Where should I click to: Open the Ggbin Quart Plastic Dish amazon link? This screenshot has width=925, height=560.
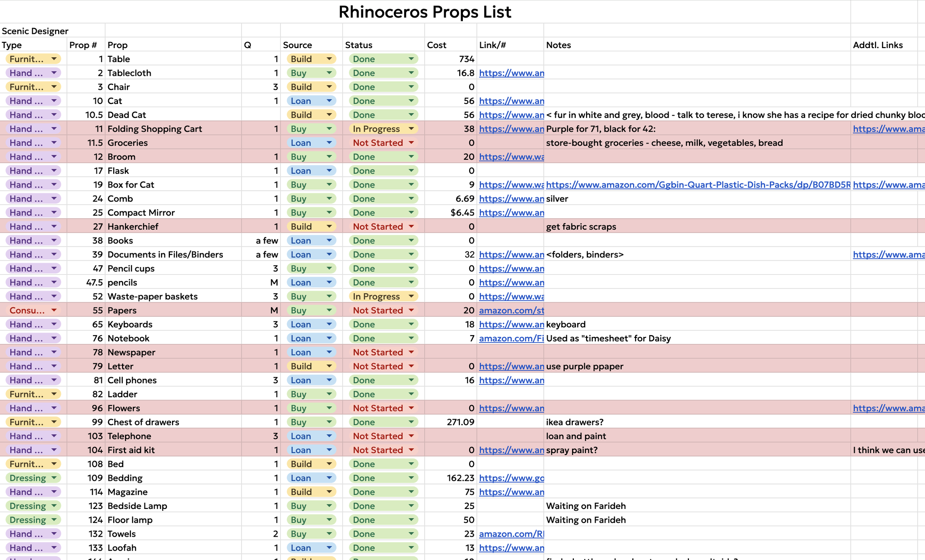[x=698, y=185]
